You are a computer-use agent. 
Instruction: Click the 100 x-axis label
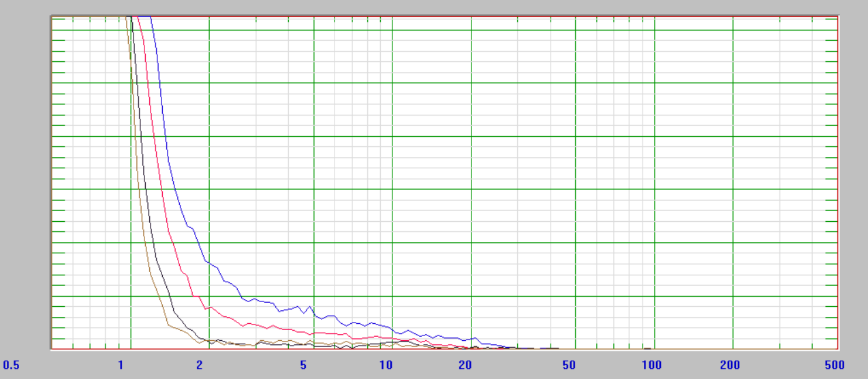pos(652,365)
